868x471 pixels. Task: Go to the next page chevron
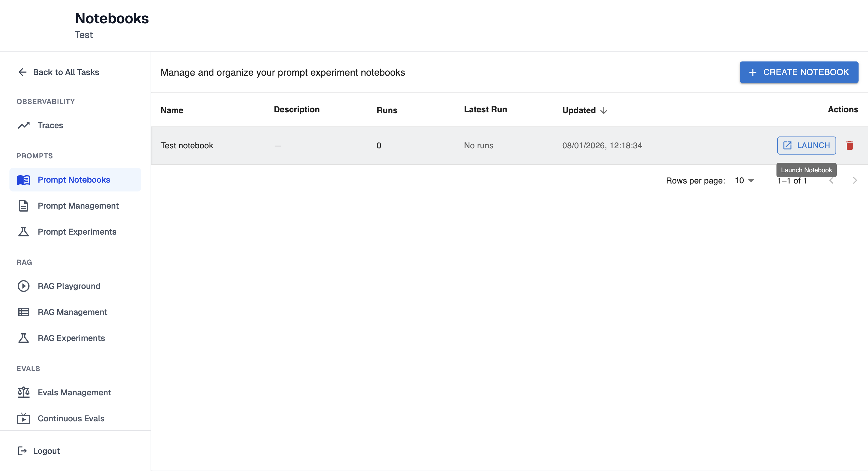(855, 181)
